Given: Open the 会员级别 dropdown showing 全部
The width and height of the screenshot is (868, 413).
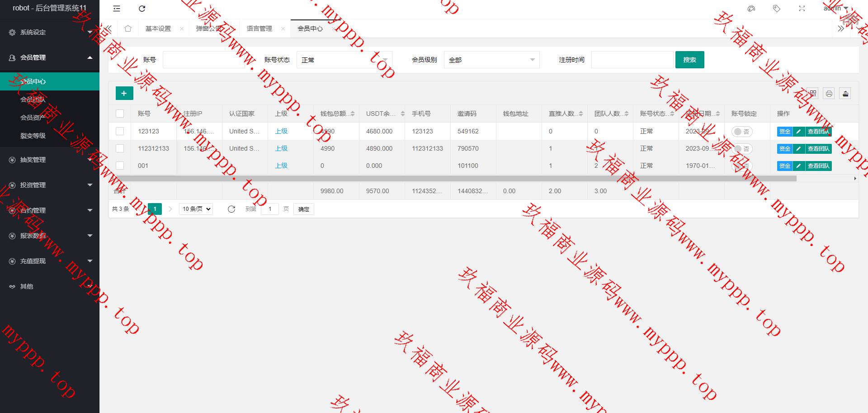Looking at the screenshot, I should (491, 60).
